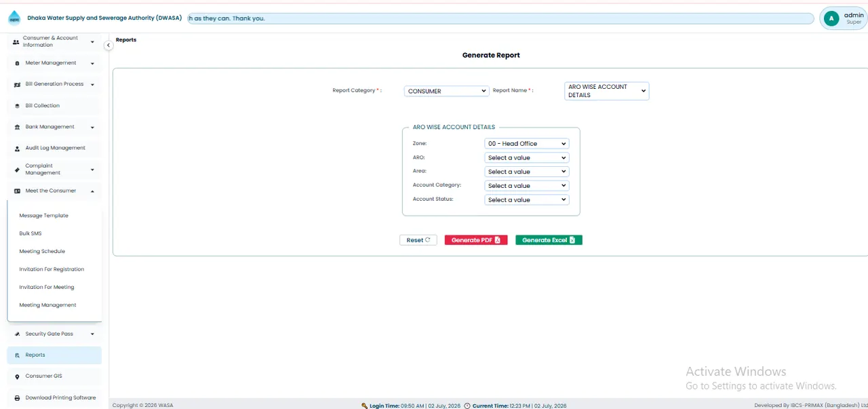This screenshot has width=868, height=409.
Task: Open Download Printing Software menu
Action: coord(54,398)
